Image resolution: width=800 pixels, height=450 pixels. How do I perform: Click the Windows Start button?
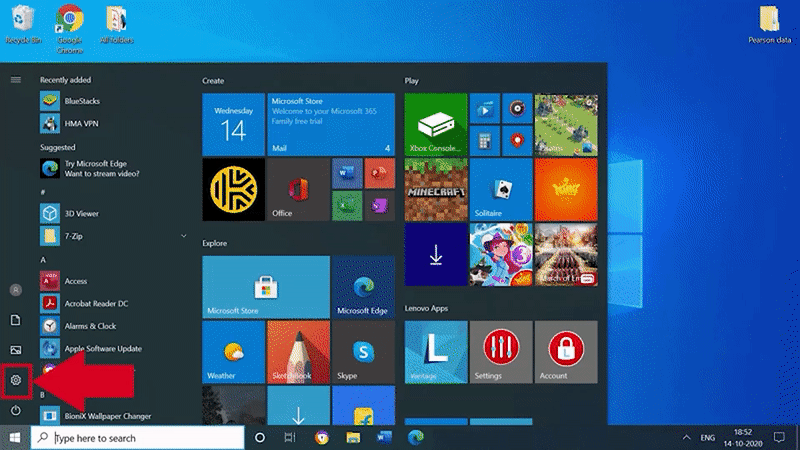pyautogui.click(x=15, y=438)
